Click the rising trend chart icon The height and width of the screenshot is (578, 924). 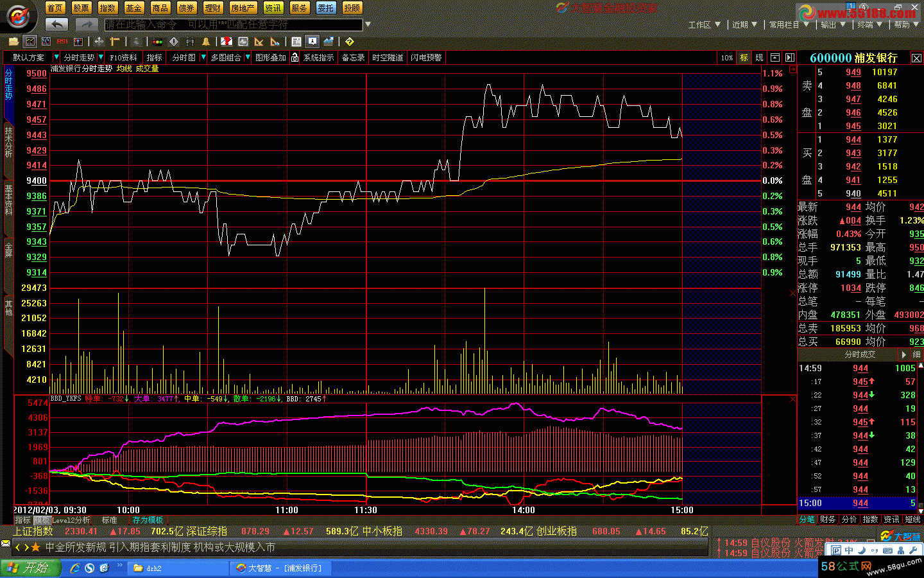coord(329,42)
